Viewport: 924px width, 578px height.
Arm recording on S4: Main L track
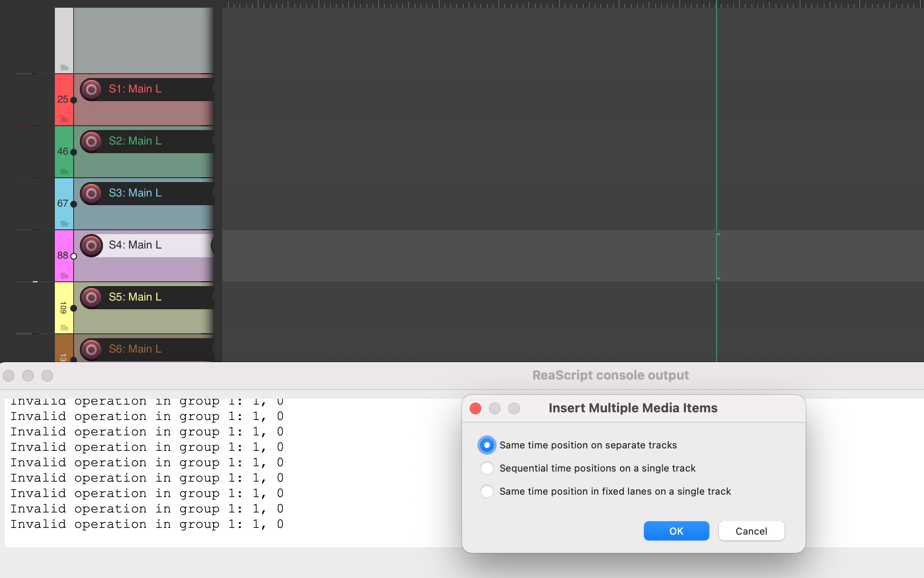tap(91, 246)
